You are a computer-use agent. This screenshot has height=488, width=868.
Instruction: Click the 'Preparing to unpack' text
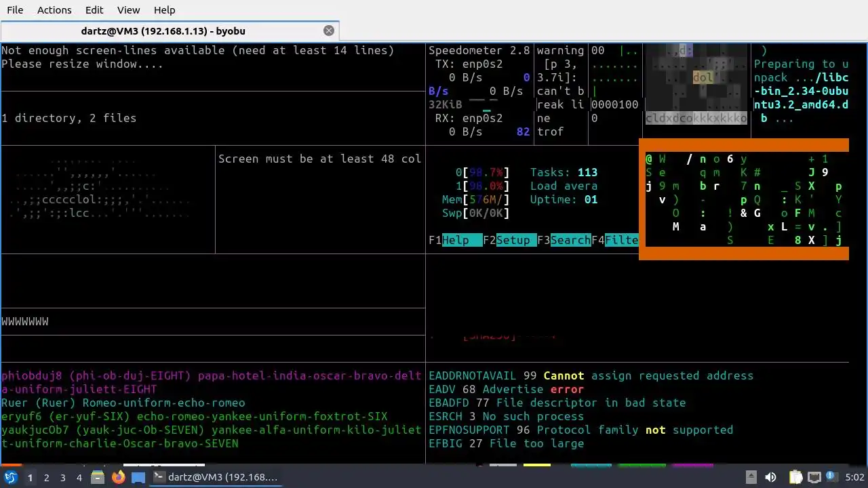801,70
